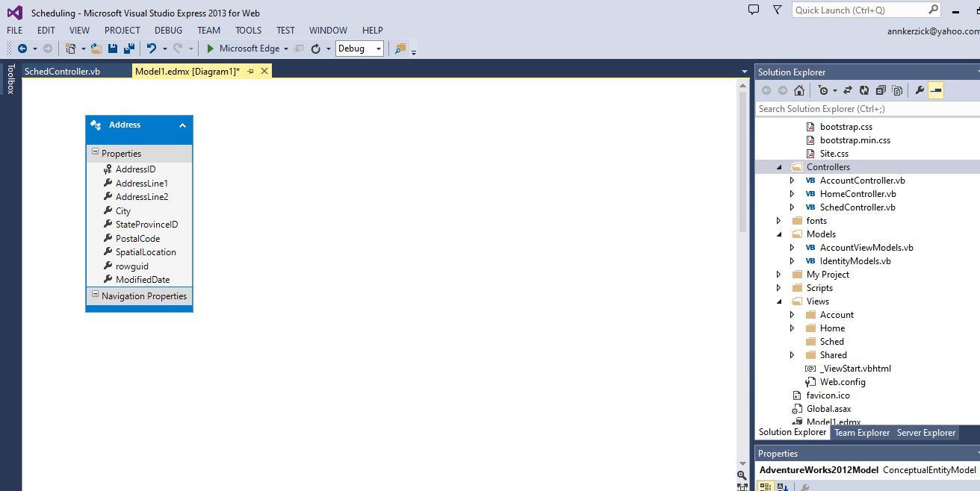Collapse the Address entity header
980x491 pixels.
click(182, 125)
